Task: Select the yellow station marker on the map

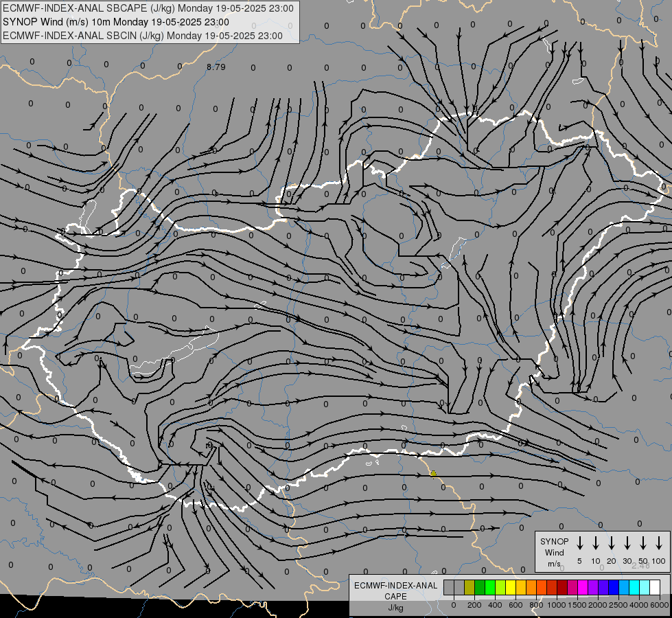Action: tap(433, 474)
